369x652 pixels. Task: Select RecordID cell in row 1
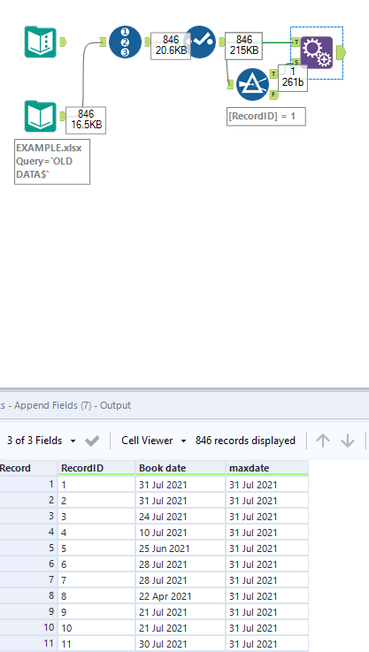point(97,484)
